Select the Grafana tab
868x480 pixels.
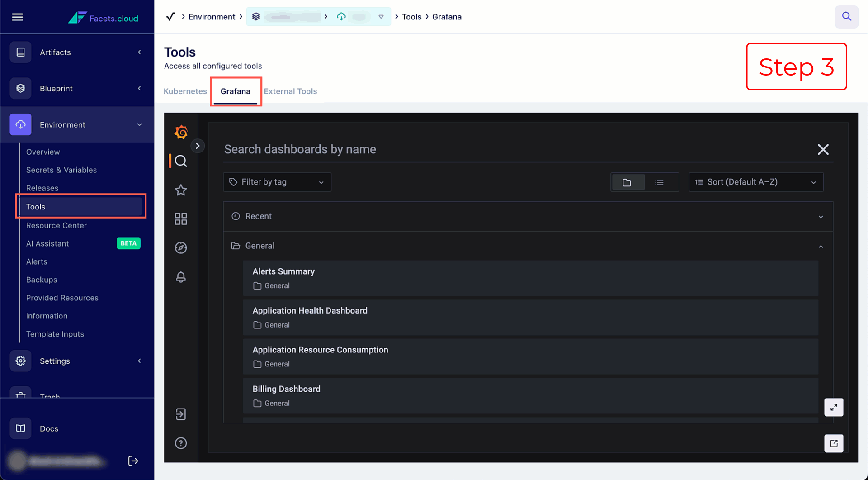(x=236, y=91)
